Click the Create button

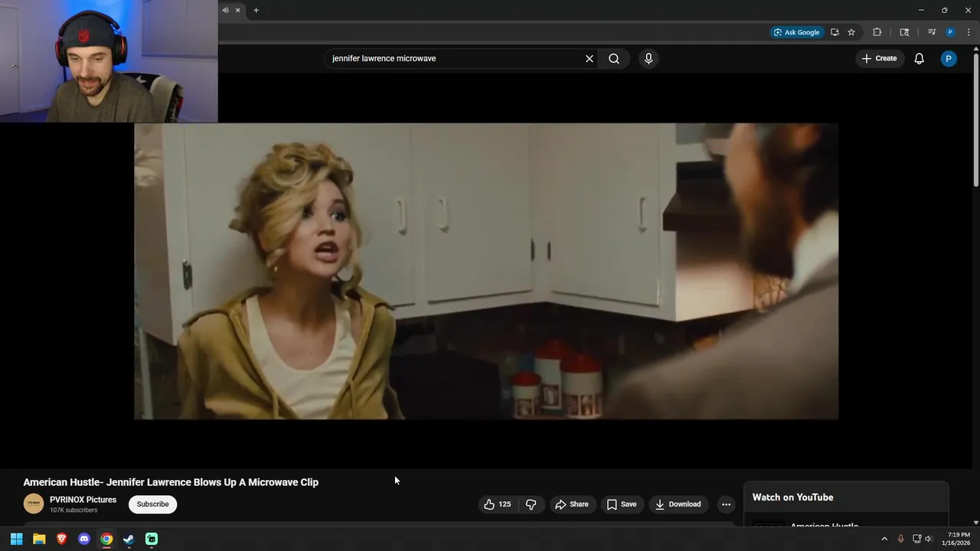click(879, 59)
